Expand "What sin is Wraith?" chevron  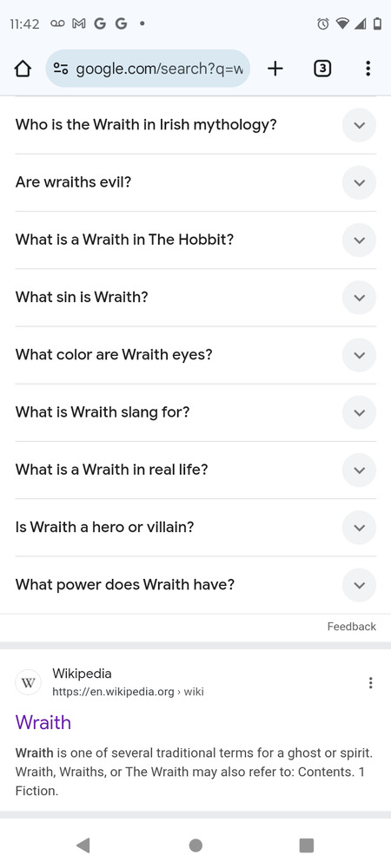tap(359, 298)
